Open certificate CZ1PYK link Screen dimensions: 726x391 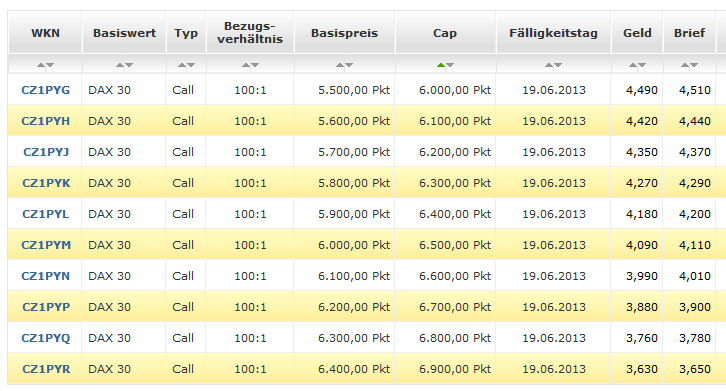coord(46,183)
